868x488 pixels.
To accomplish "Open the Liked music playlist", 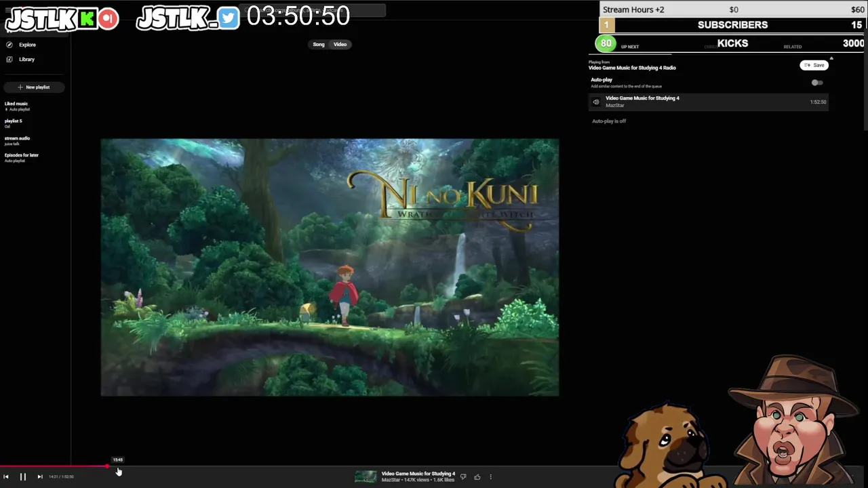I will [x=16, y=106].
